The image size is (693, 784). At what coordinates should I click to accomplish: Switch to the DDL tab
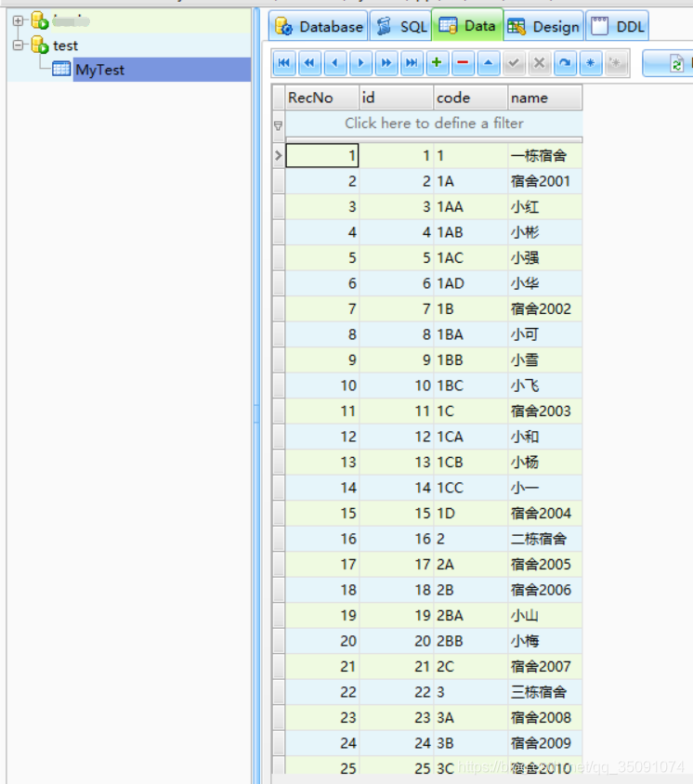[x=617, y=26]
